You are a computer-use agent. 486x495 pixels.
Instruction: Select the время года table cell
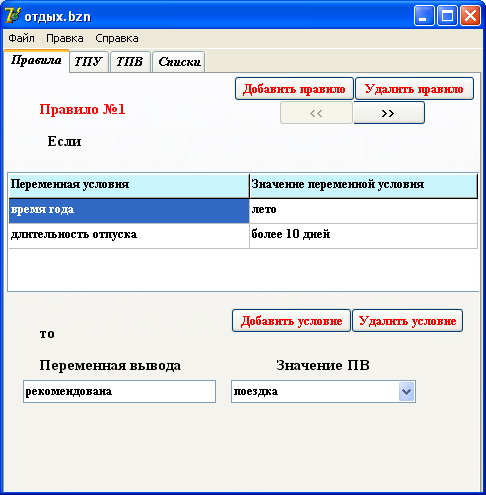(129, 211)
